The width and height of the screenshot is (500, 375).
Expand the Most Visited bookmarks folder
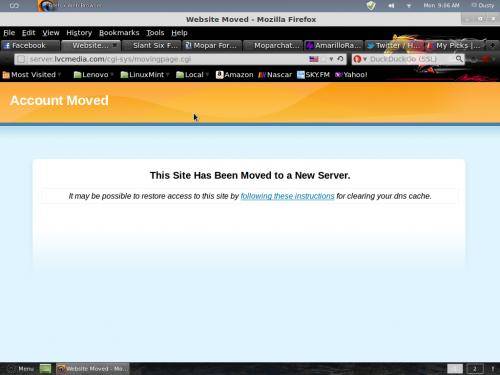pos(32,75)
